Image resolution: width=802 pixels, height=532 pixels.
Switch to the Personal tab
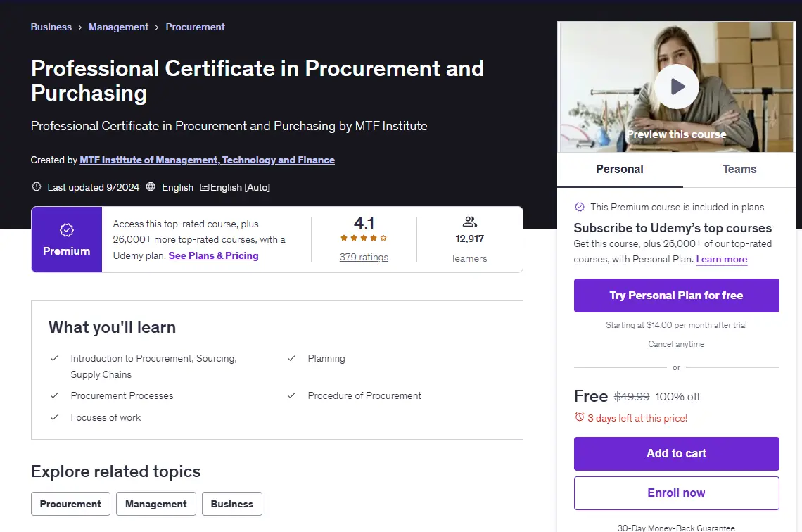[x=620, y=170]
